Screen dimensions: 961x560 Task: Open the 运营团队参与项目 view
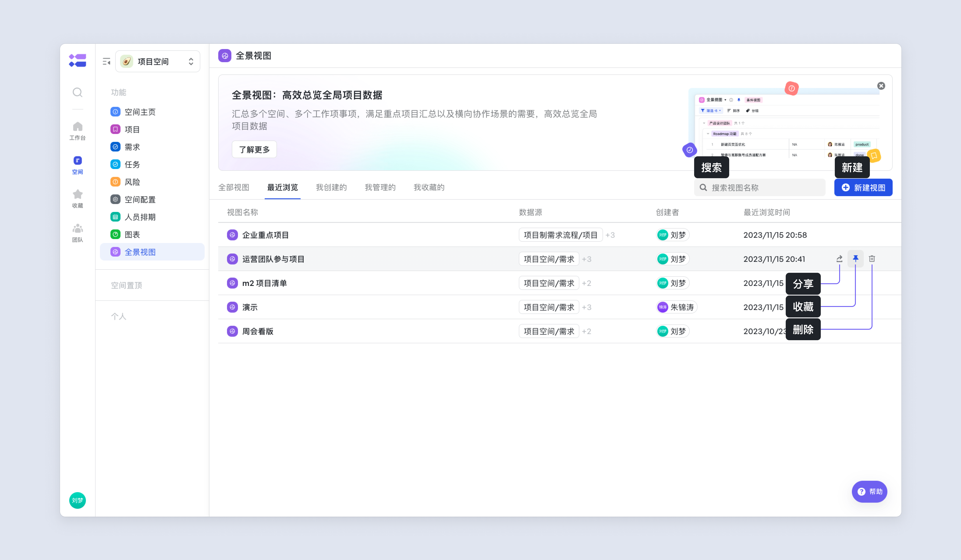click(x=273, y=259)
